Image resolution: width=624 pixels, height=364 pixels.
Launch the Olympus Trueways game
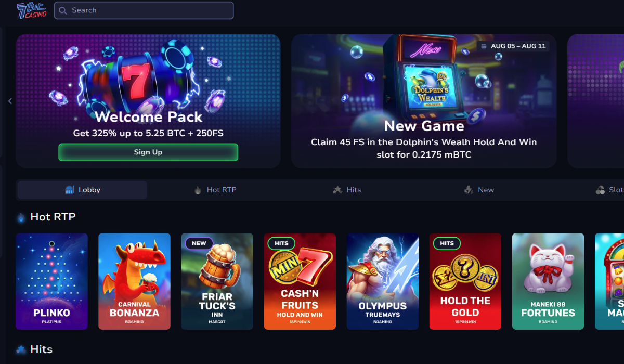383,281
